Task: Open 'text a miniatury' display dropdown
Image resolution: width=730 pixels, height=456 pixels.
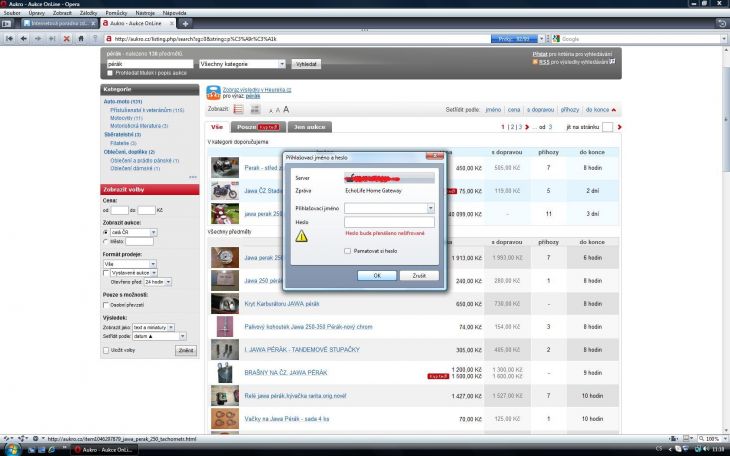Action: (x=154, y=327)
